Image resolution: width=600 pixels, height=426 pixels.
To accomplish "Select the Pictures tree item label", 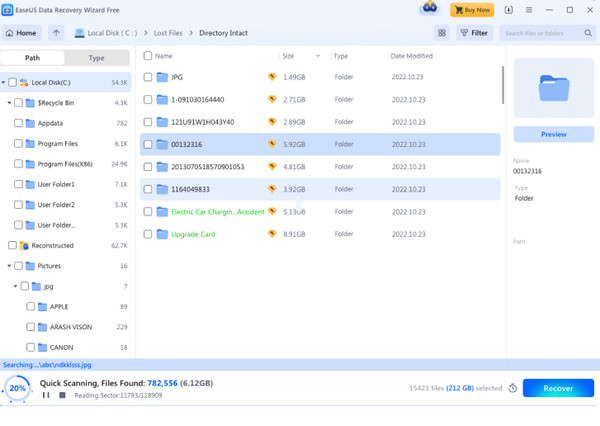I will (x=49, y=266).
